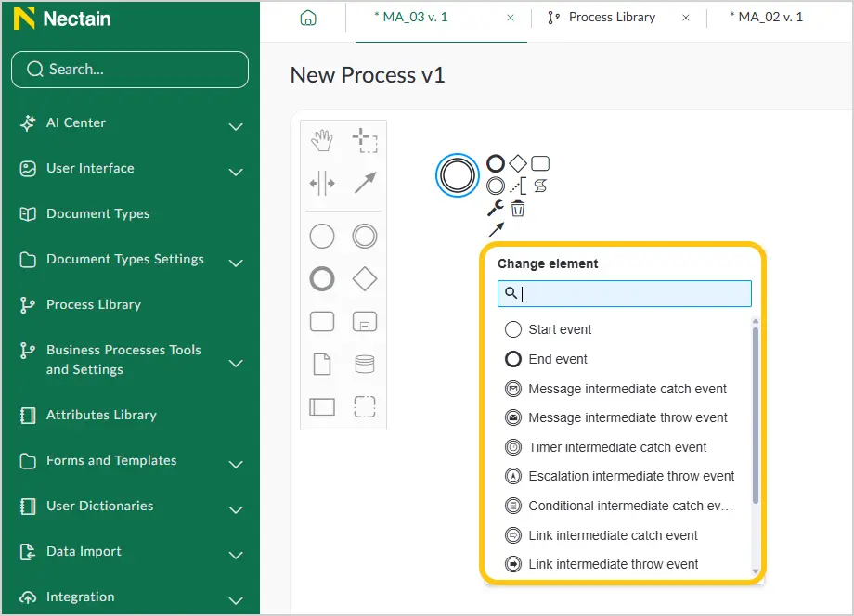Viewport: 854px width, 616px height.
Task: Expand the User Interface menu
Action: tap(236, 173)
